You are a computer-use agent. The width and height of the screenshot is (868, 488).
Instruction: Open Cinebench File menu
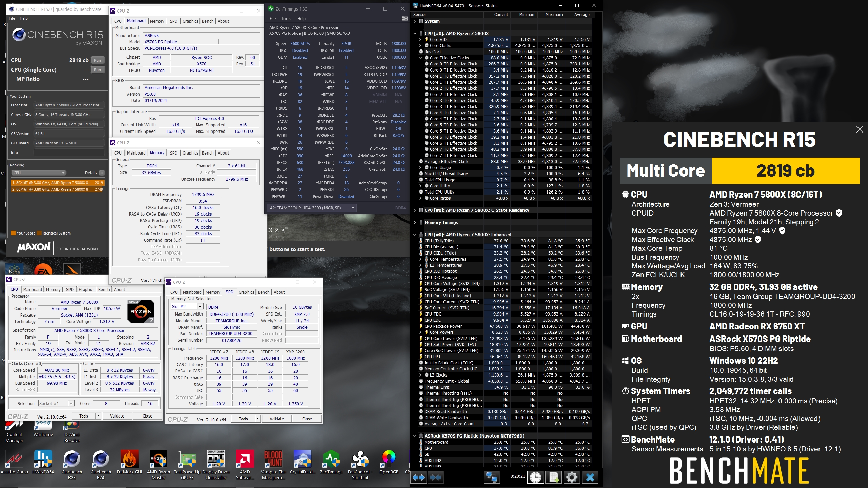[x=12, y=18]
